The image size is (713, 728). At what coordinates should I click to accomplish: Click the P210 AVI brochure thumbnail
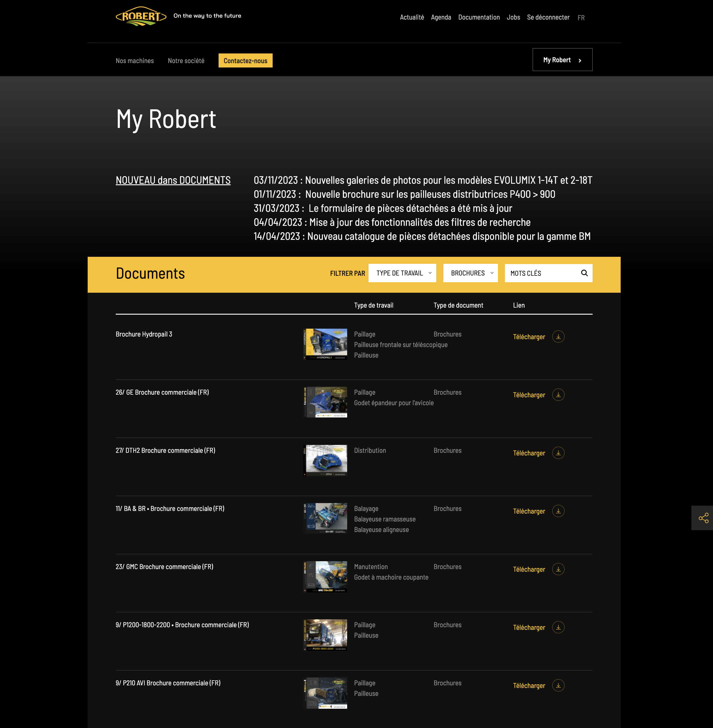click(325, 693)
